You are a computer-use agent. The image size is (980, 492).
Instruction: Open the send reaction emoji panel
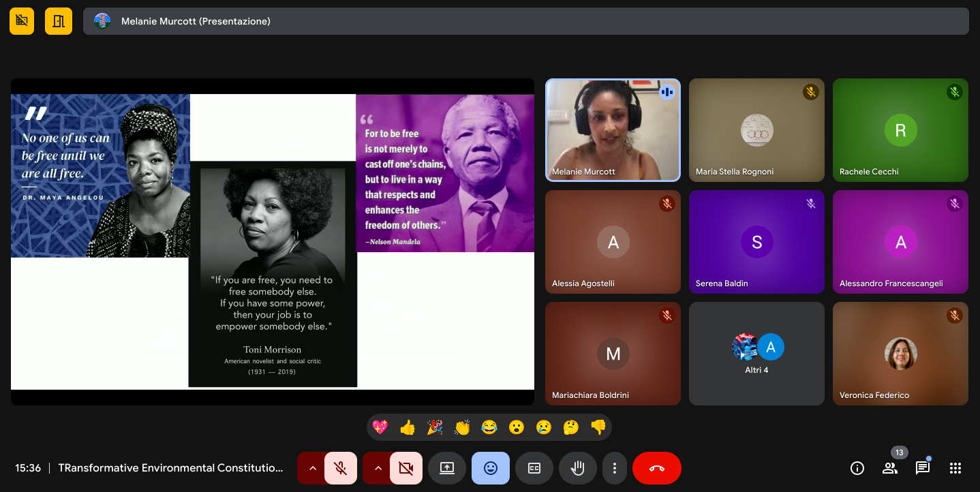[x=491, y=468]
